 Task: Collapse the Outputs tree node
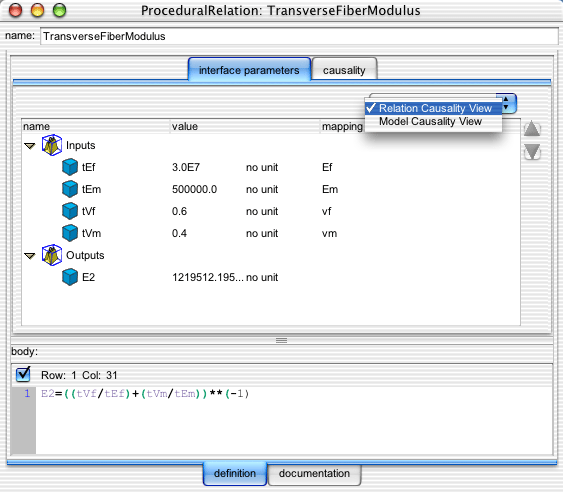click(29, 256)
